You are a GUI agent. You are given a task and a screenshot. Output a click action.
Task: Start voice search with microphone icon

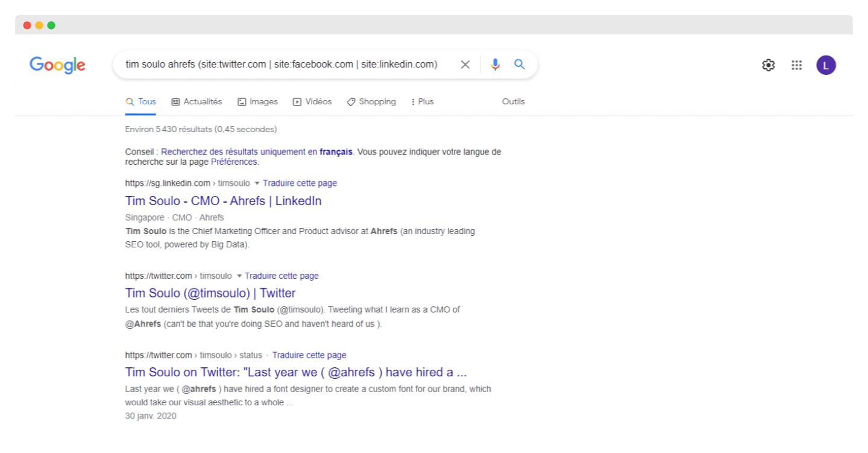[x=495, y=65]
